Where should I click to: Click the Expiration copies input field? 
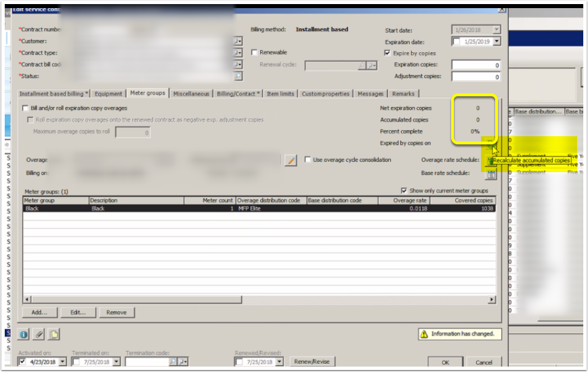[x=476, y=65]
